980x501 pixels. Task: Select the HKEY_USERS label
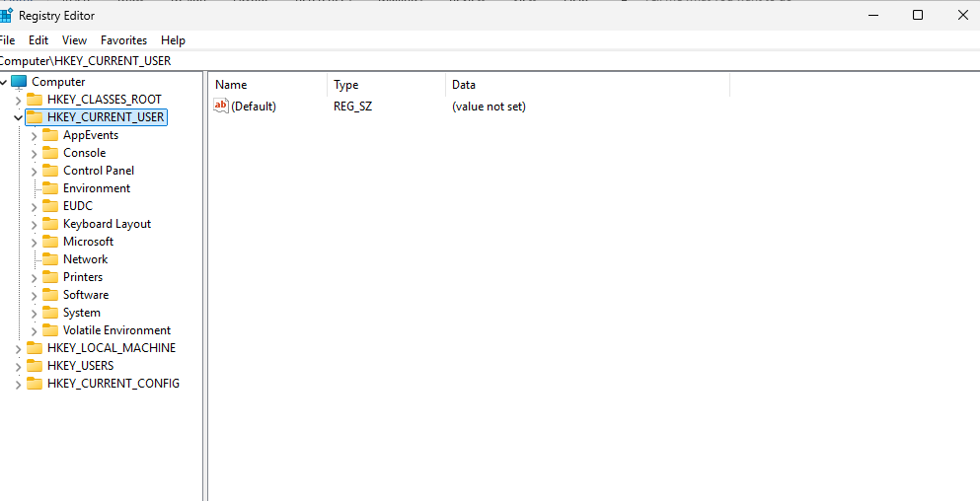coord(81,366)
